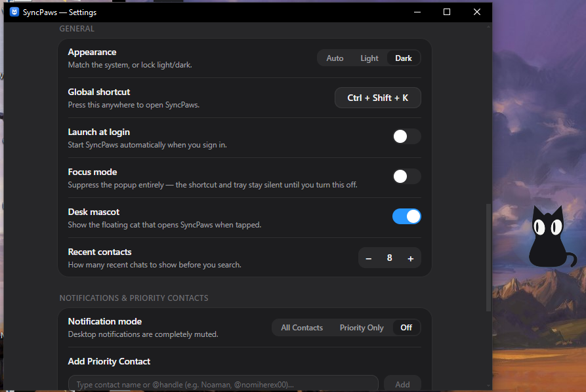Set notification mode to Priority Only
Viewport: 586px width, 392px height.
point(362,328)
